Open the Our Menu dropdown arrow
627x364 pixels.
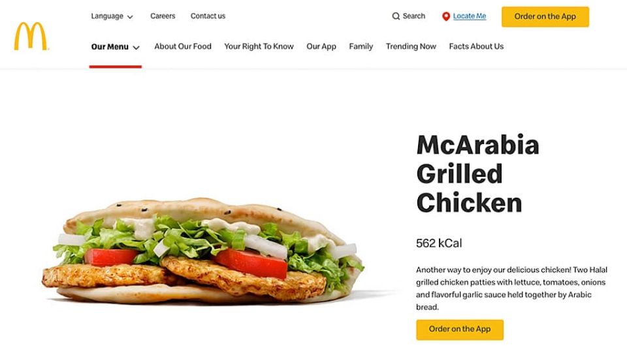(136, 48)
